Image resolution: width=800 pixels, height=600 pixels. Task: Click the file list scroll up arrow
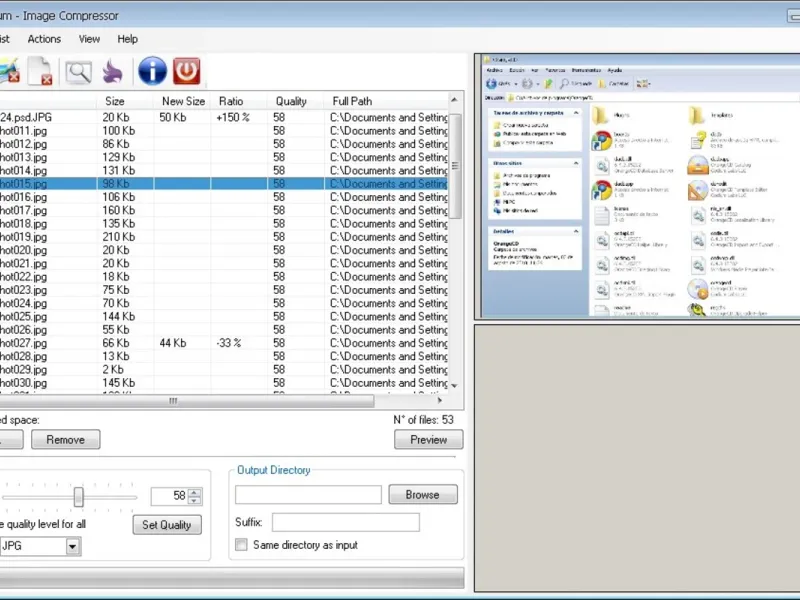click(455, 100)
